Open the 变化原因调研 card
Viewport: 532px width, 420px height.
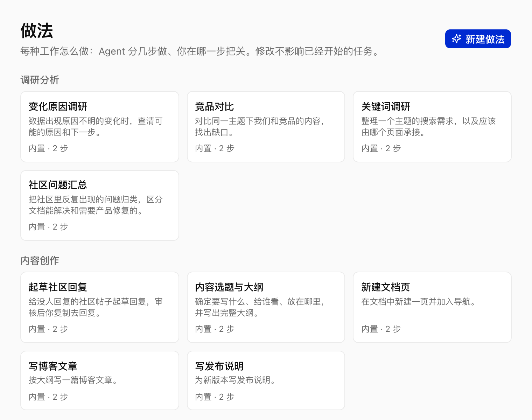100,127
